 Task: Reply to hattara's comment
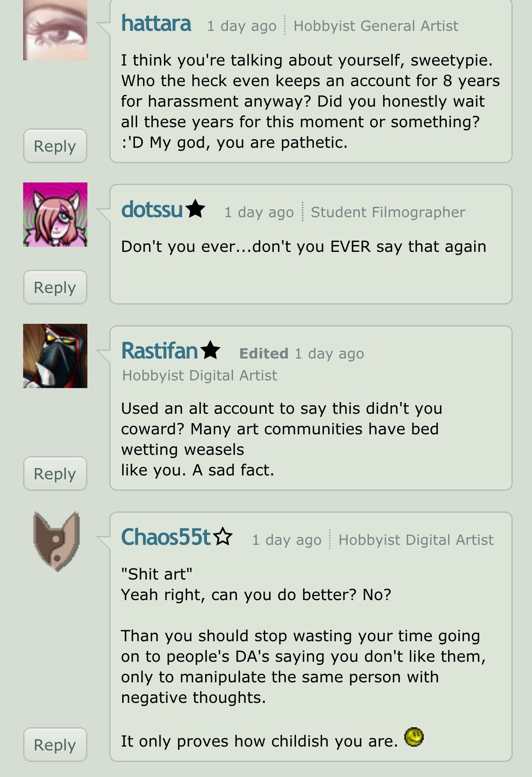[55, 146]
